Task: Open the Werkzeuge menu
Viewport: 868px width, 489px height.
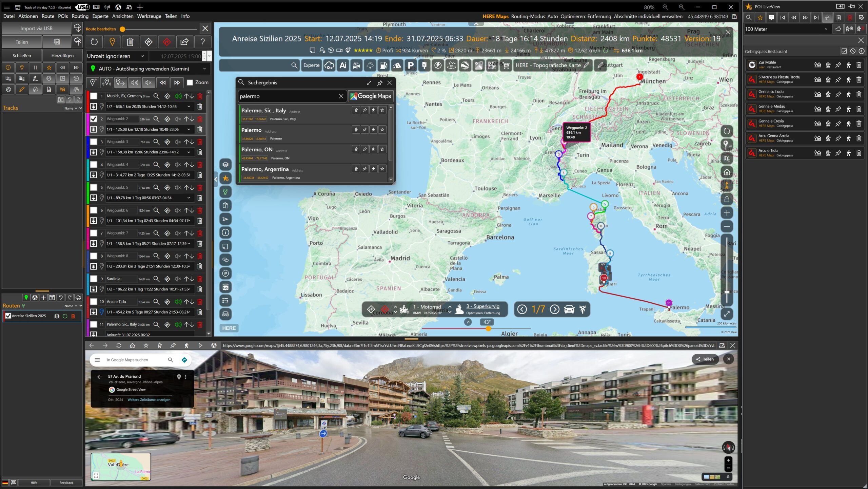Action: point(149,16)
